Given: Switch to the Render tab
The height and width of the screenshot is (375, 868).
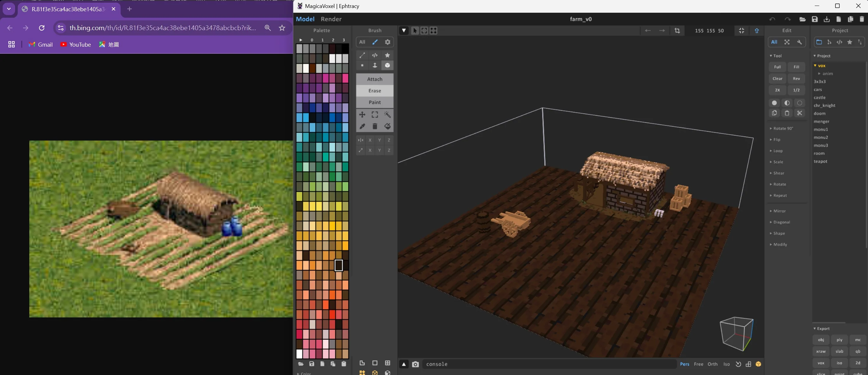Looking at the screenshot, I should [331, 19].
